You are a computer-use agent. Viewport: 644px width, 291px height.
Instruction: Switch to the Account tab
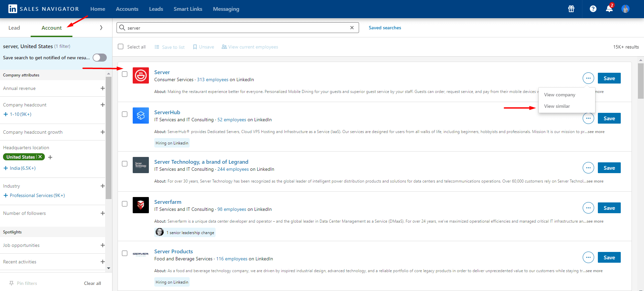coord(52,28)
